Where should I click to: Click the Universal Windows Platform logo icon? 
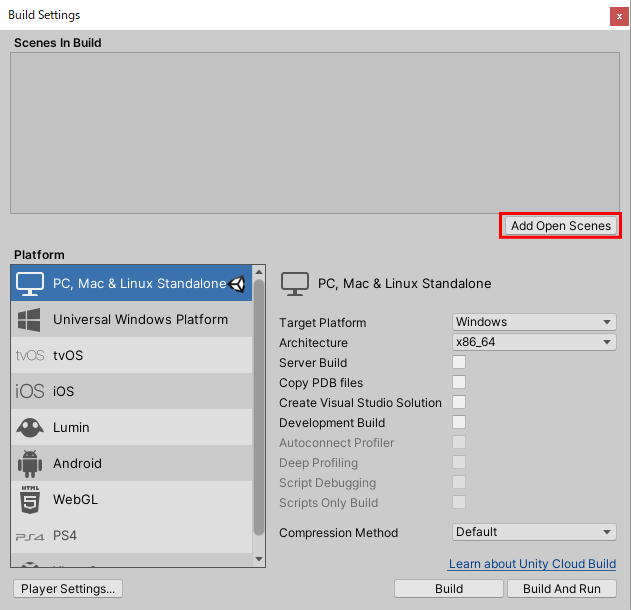[x=29, y=320]
